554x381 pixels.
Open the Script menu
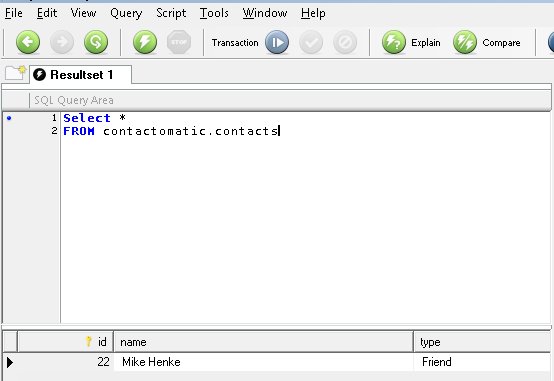[171, 13]
